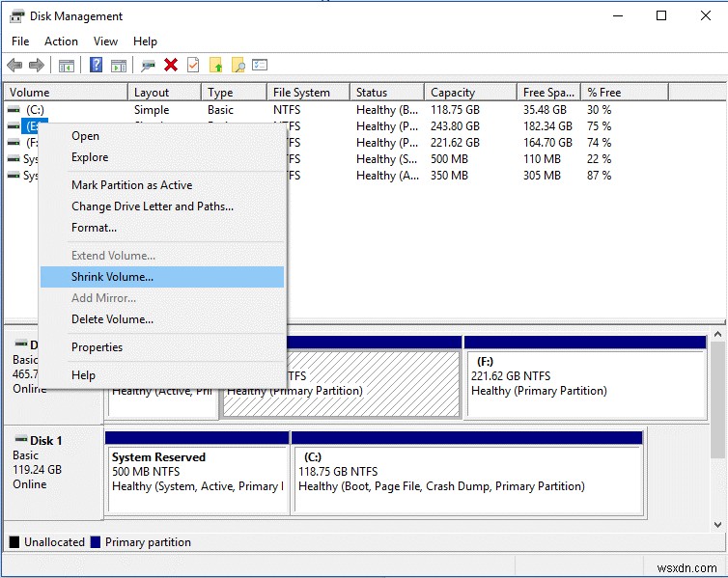Open the View menu
This screenshot has width=728, height=578.
pyautogui.click(x=105, y=41)
